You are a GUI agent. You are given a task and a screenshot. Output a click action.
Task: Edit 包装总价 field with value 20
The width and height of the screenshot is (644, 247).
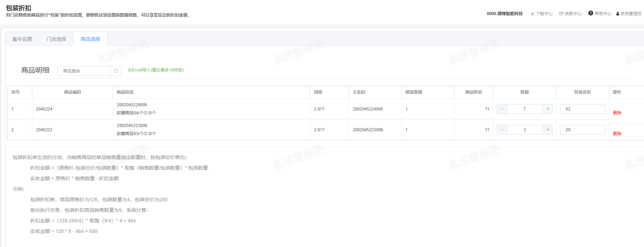(x=582, y=130)
